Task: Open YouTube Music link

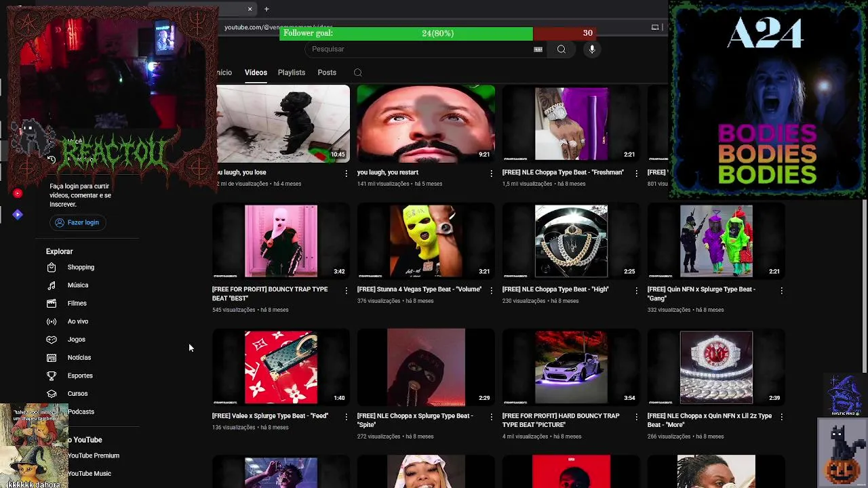Action: (89, 473)
